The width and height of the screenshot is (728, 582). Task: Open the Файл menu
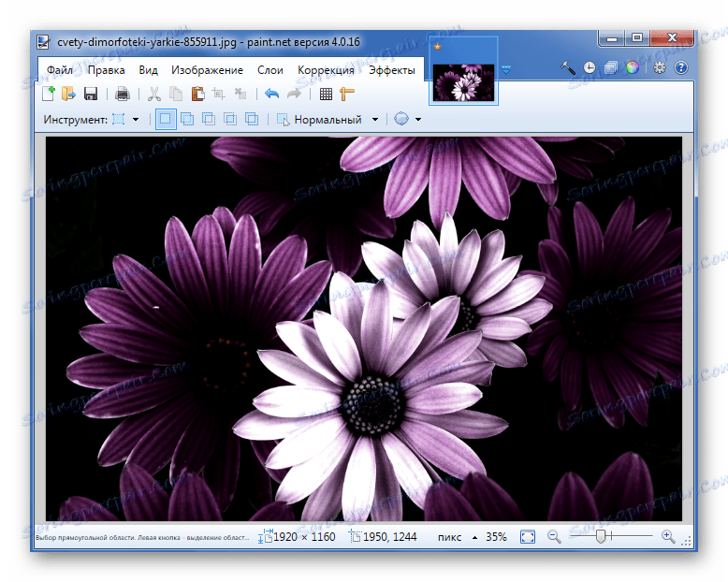[x=59, y=70]
